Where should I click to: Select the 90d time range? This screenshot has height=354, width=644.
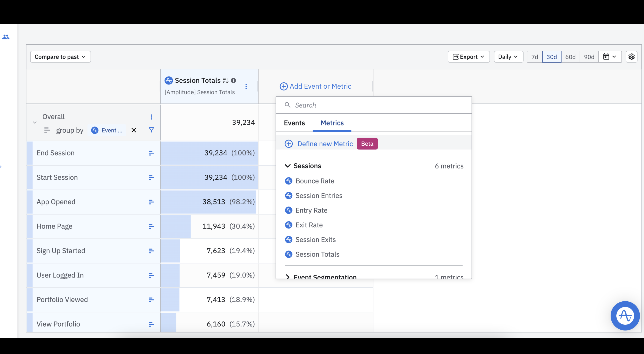click(589, 57)
